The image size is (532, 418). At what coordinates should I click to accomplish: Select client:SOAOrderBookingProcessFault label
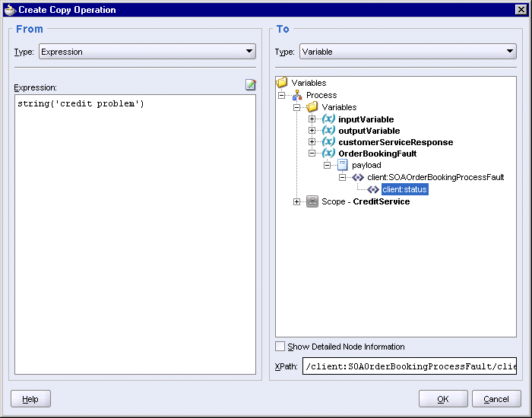tap(435, 177)
